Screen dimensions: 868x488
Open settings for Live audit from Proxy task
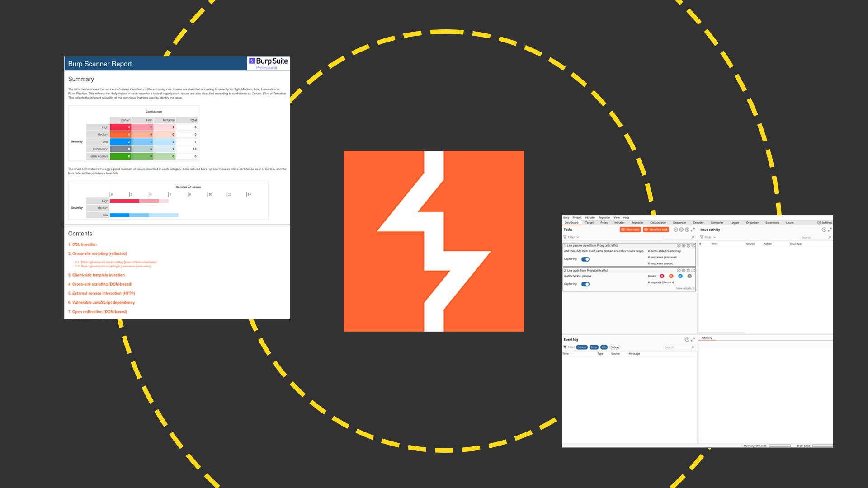click(x=684, y=271)
